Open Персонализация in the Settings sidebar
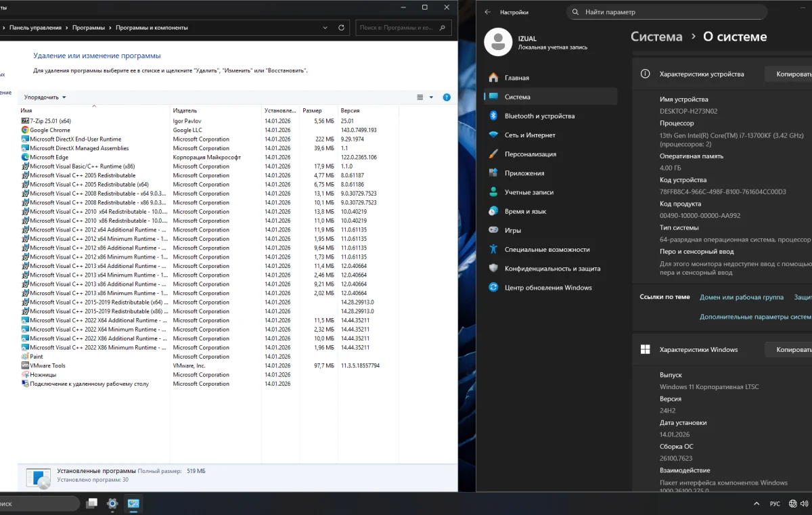The image size is (812, 515). 530,154
